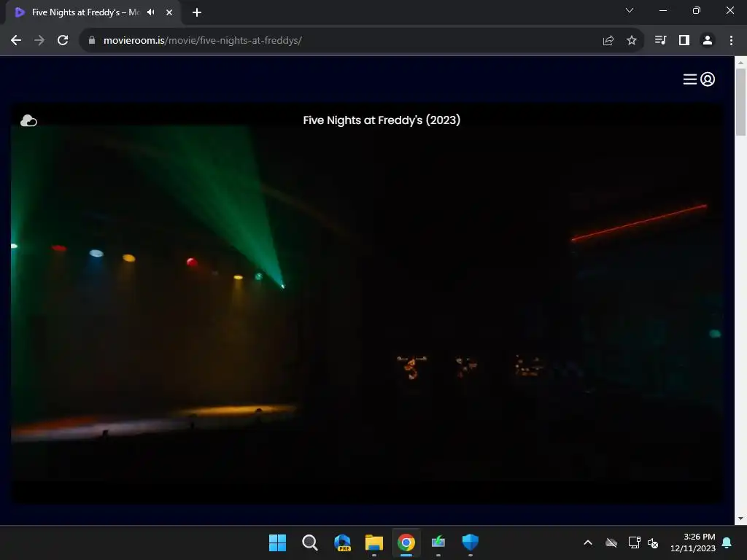Image resolution: width=747 pixels, height=560 pixels.
Task: View site lock security info
Action: pos(92,41)
